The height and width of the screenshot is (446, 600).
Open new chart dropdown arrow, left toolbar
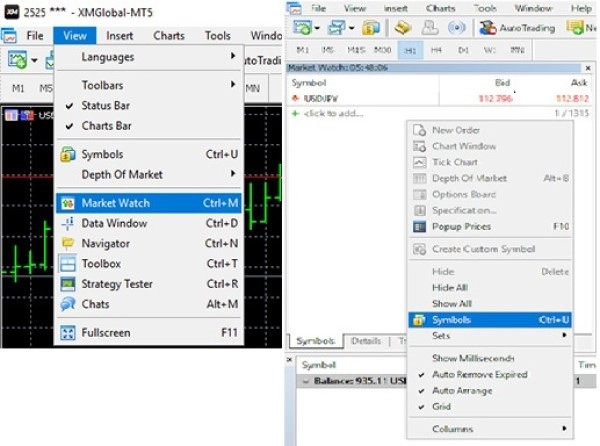[x=34, y=60]
